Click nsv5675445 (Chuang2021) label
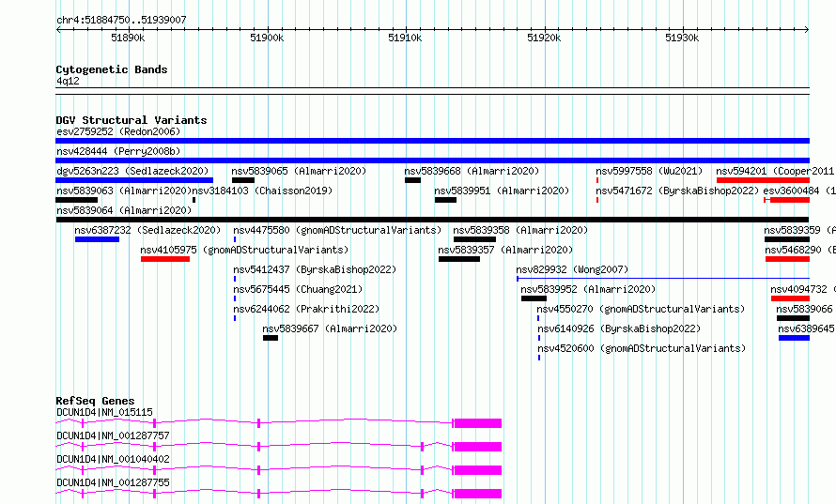The width and height of the screenshot is (836, 504). click(298, 289)
